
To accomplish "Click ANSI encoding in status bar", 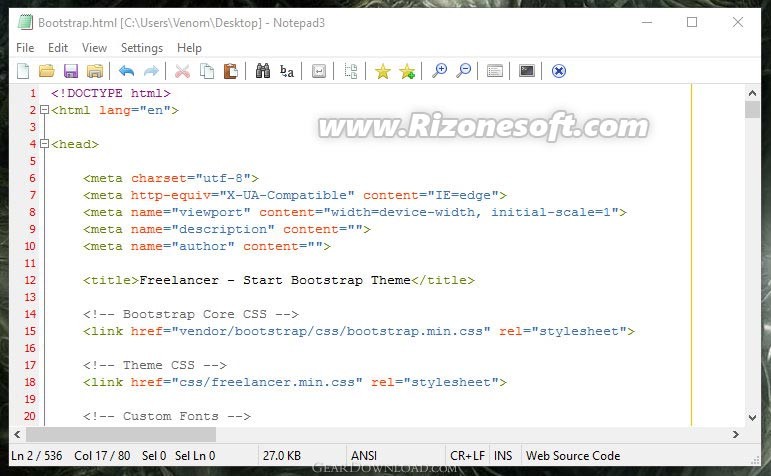I will [364, 456].
